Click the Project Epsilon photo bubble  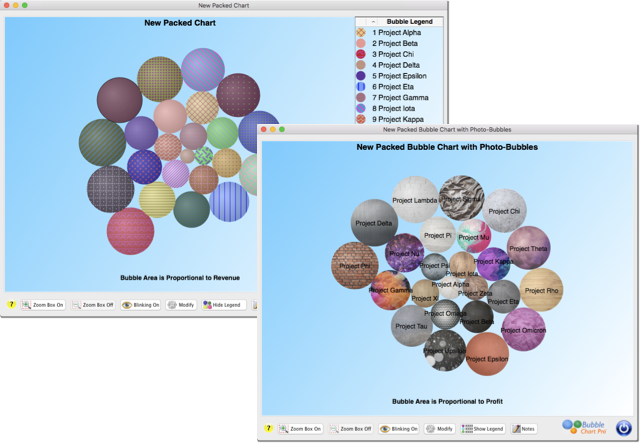[487, 353]
